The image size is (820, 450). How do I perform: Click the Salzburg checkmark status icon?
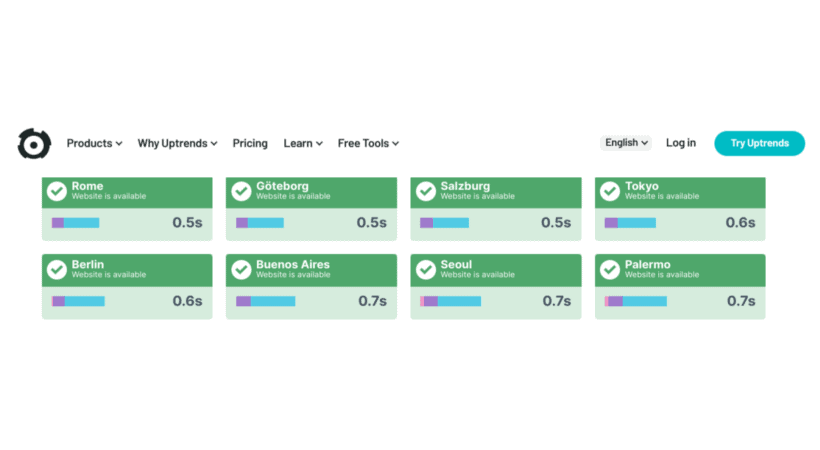[426, 190]
